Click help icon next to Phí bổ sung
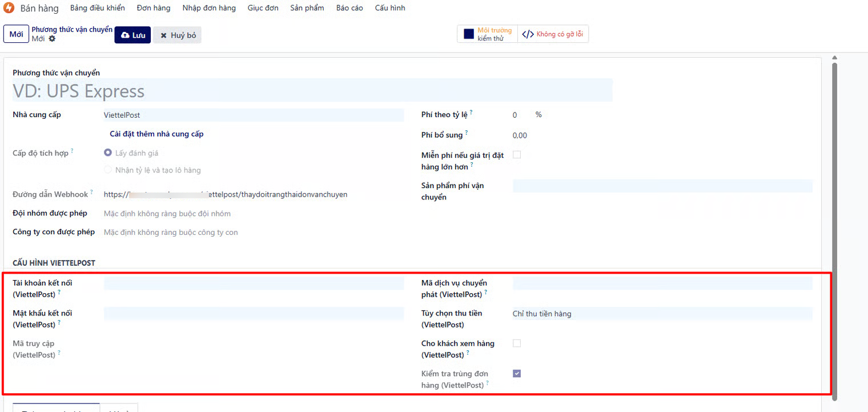Screen dimensions: 868x412 (467, 133)
